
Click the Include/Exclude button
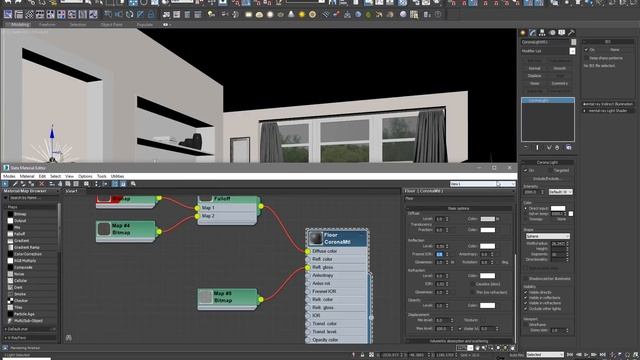[547, 179]
